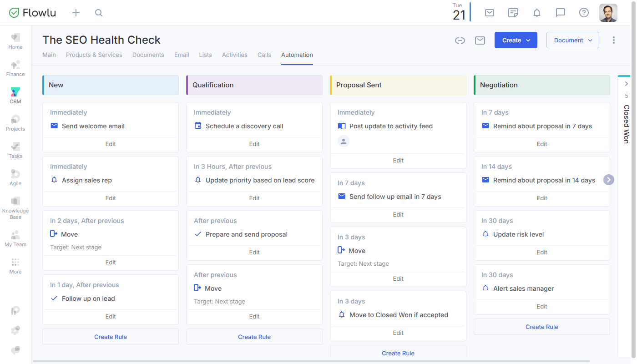Open the Document dropdown
Viewport: 637px width, 364px height.
[x=572, y=40]
